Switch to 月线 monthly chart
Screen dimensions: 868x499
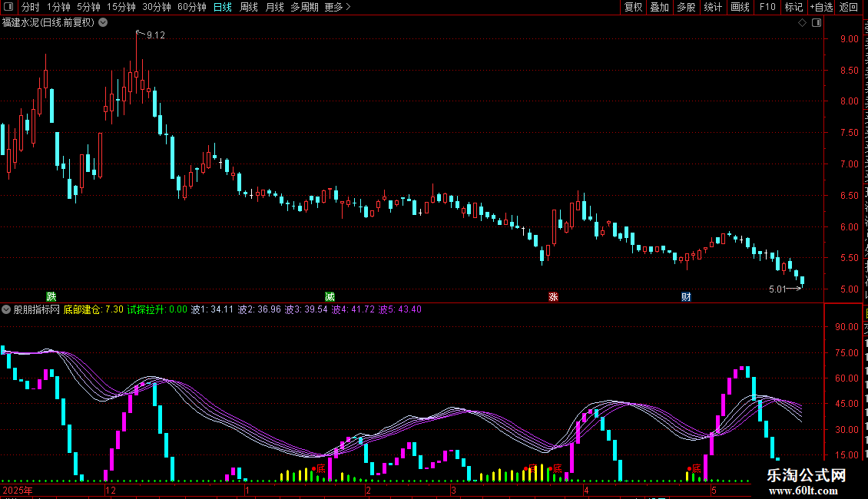point(274,7)
